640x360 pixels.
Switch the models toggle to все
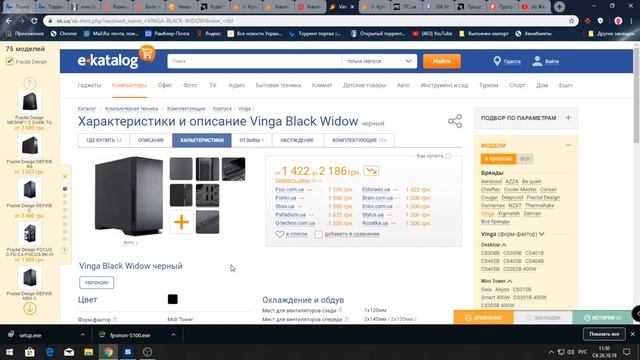[x=525, y=159]
